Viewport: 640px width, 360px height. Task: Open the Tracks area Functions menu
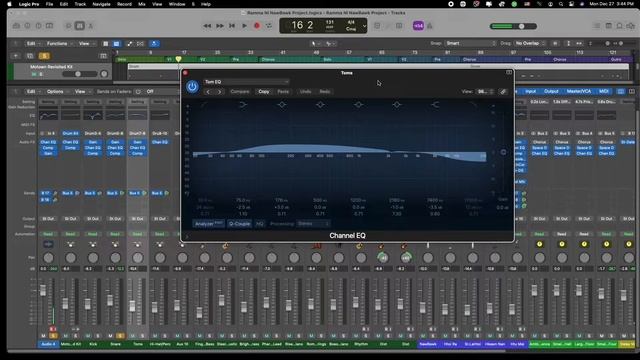59,43
